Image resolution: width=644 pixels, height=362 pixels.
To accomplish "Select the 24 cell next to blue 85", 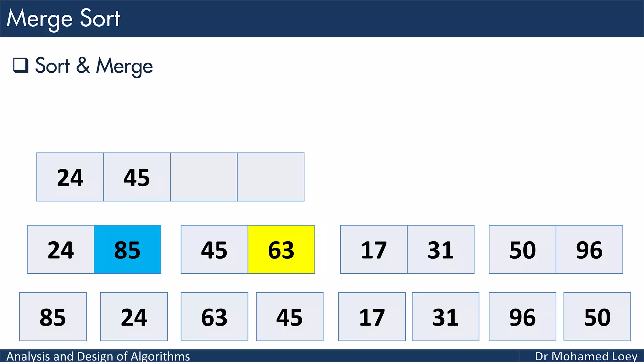I will 61,250.
